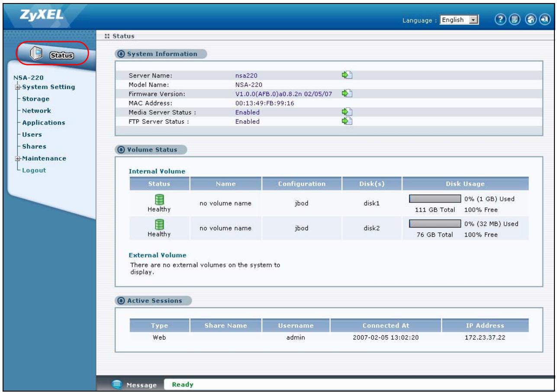557x392 pixels.
Task: Click 'jbod' configuration in disk2 row
Action: tap(301, 229)
